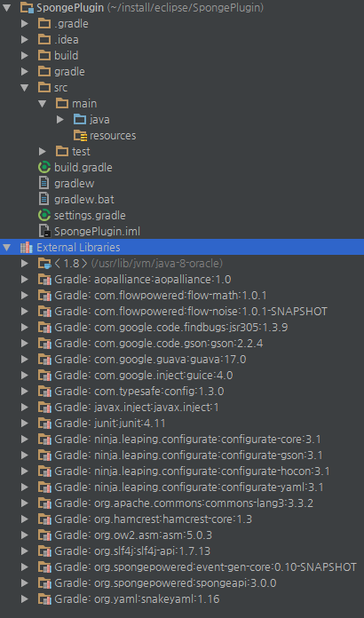Select configurate-gson:3.1 library entry
The width and height of the screenshot is (364, 618).
coord(182,456)
